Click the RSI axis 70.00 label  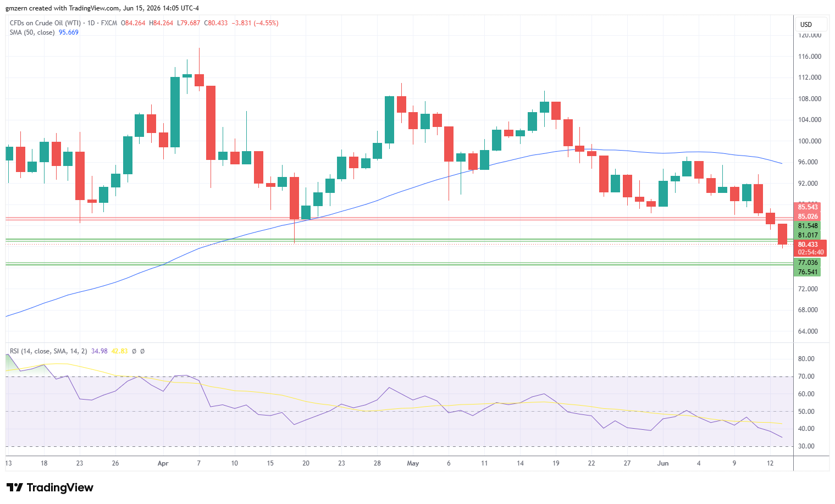click(806, 376)
